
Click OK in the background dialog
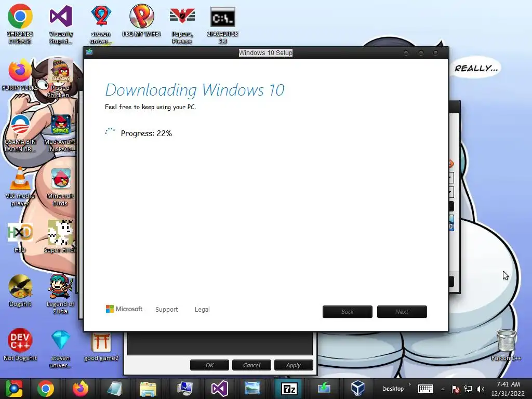pos(210,365)
